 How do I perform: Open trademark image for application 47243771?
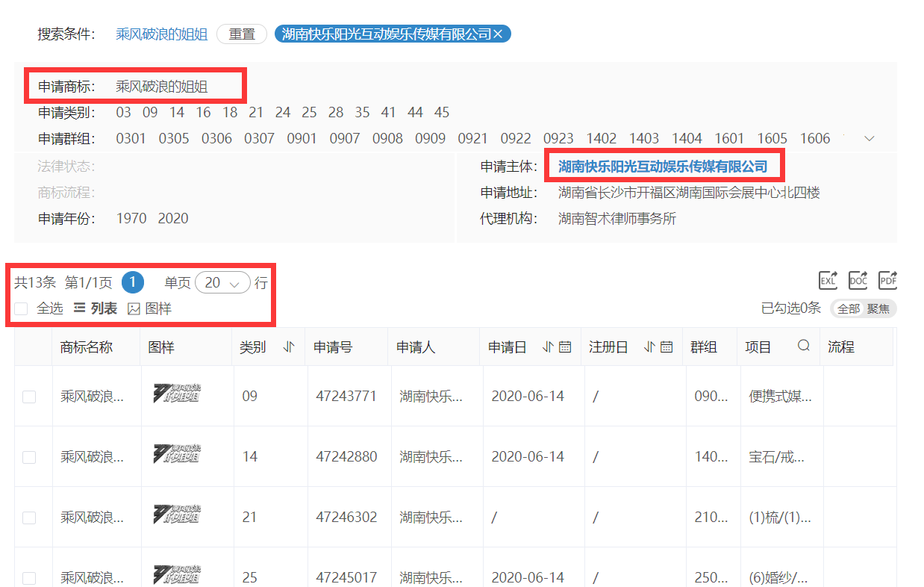[177, 393]
